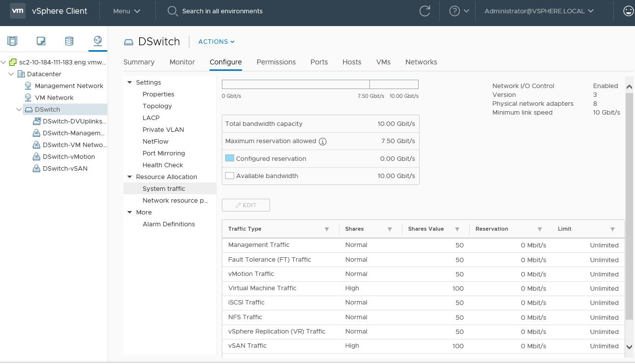
Task: Click the scroll up arrow of panel
Action: tap(629, 87)
